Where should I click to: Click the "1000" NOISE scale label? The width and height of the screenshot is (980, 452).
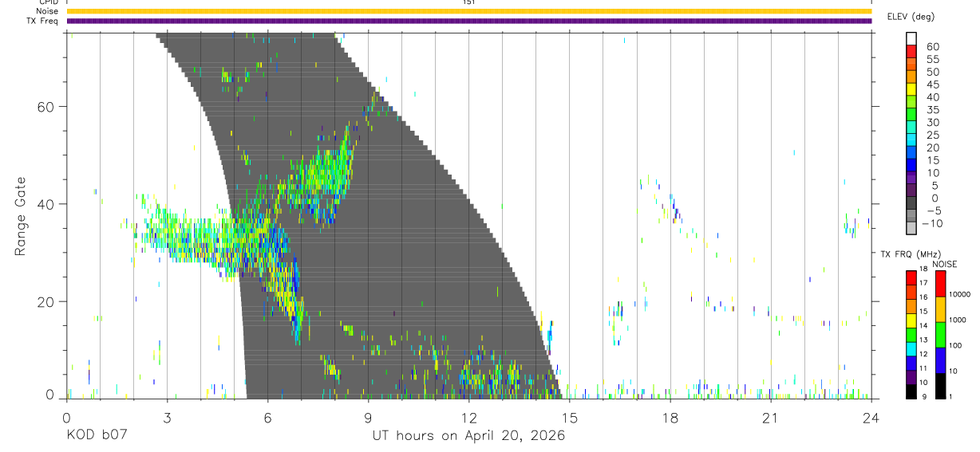tap(958, 320)
